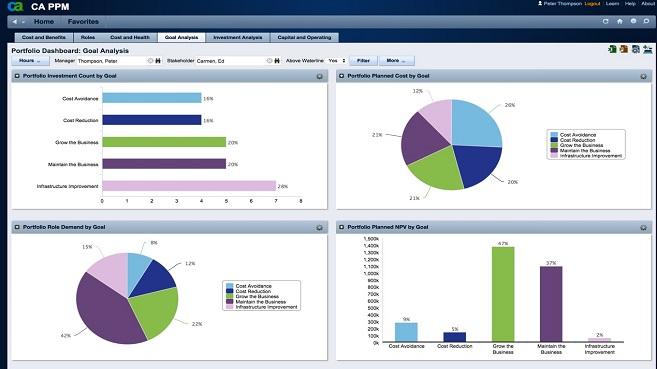Click the Stakeholder field showing Carmen, Ed
The width and height of the screenshot is (657, 369).
pyautogui.click(x=230, y=61)
